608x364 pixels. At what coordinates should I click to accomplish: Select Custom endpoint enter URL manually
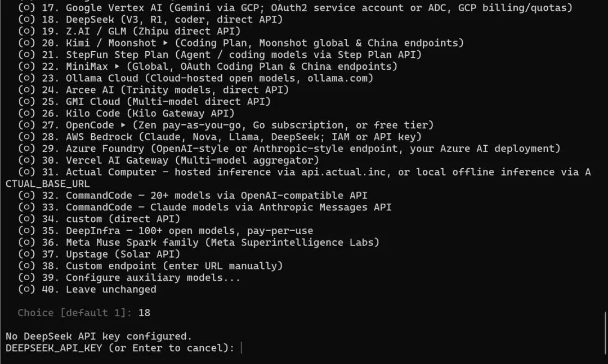(x=150, y=266)
